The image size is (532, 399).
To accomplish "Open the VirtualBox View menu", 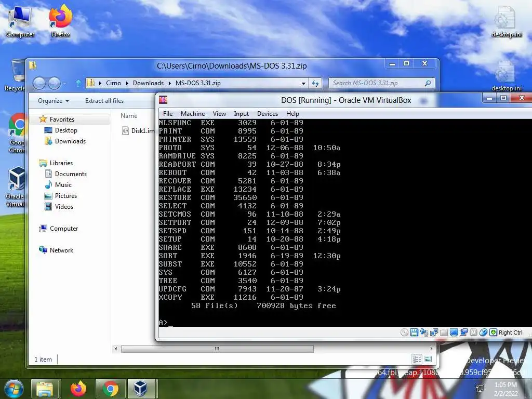I will (x=219, y=114).
